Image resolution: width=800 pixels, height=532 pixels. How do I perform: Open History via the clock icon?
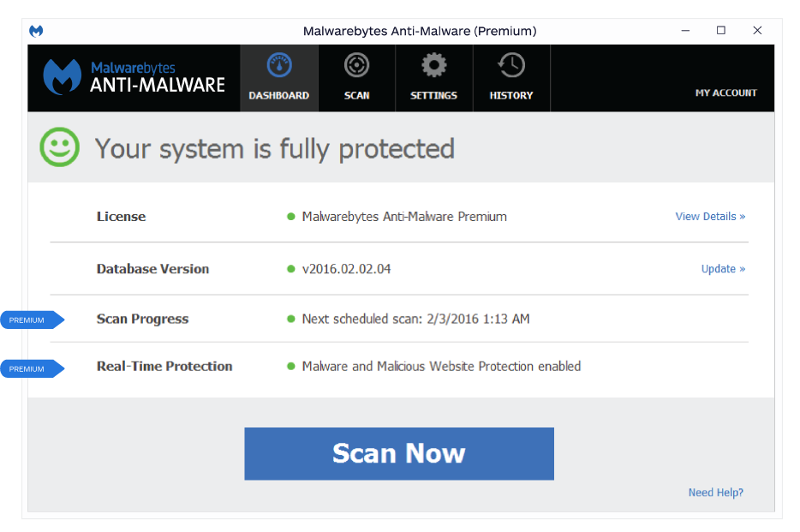511,65
